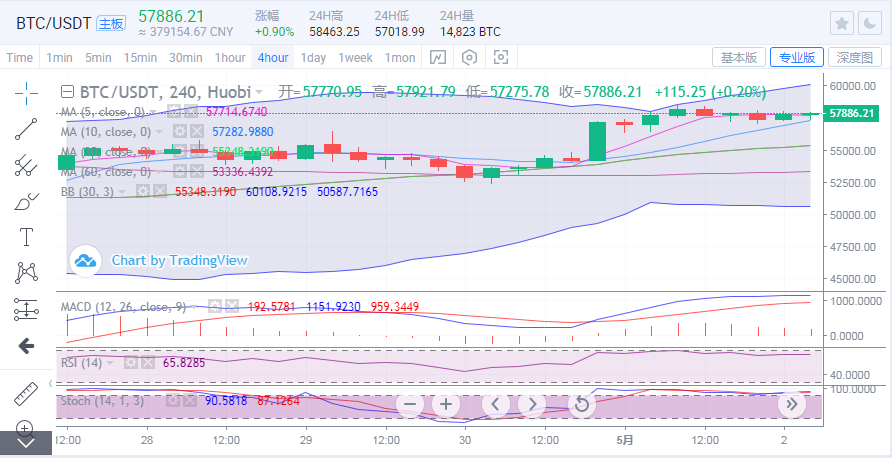Select the crosshair cursor tool
Viewport: 892px width, 458px height.
(x=26, y=93)
